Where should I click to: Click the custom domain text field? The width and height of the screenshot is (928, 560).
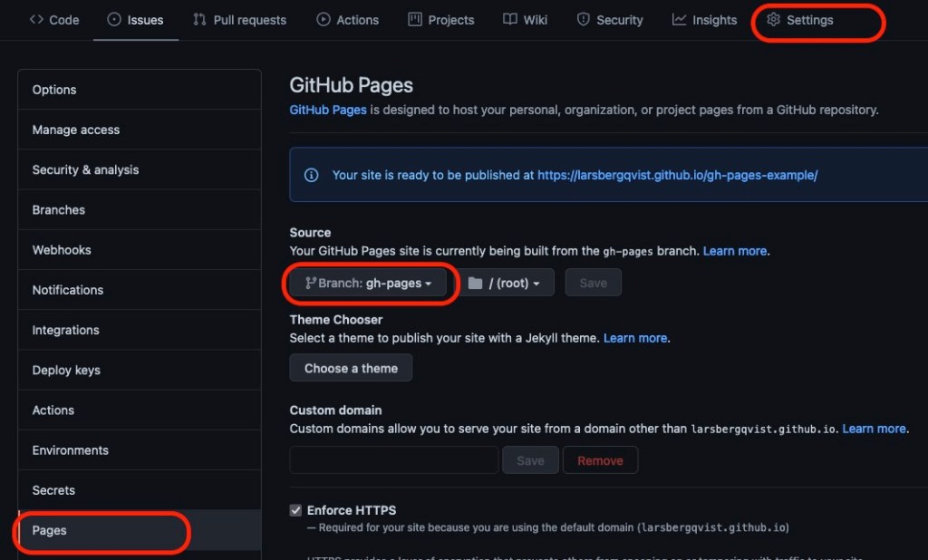click(393, 460)
